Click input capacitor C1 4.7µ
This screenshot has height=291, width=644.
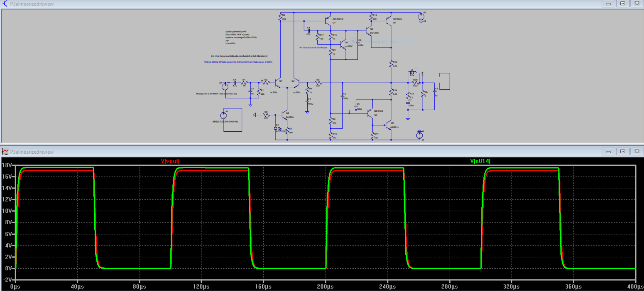tap(234, 83)
